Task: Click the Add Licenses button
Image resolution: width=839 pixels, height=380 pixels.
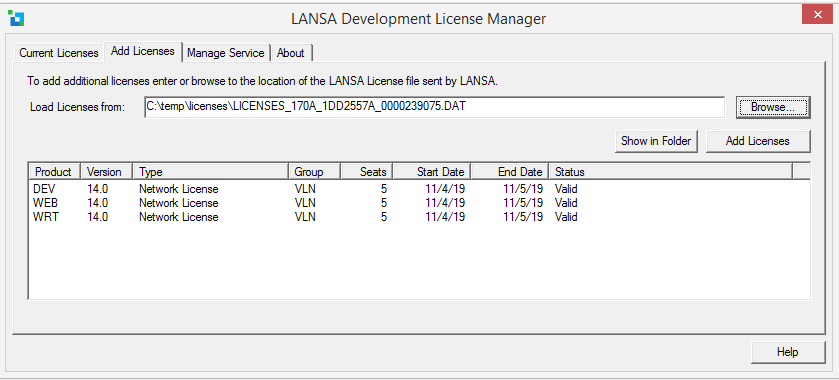Action: tap(758, 141)
